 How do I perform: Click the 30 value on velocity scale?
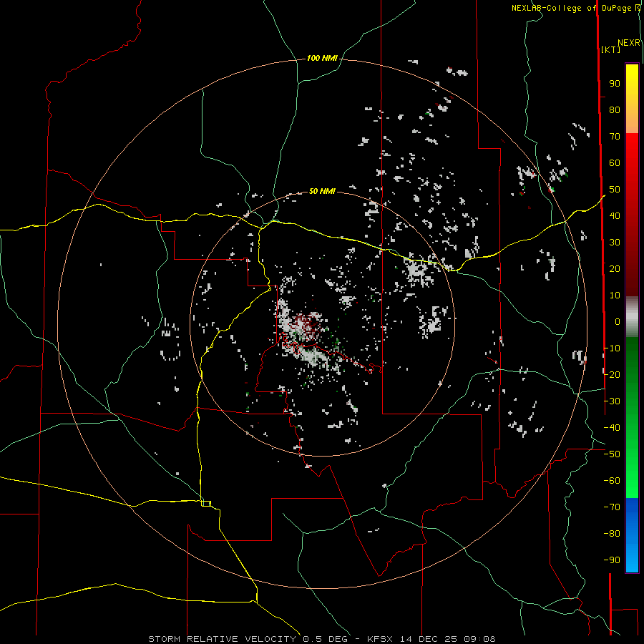pos(615,243)
